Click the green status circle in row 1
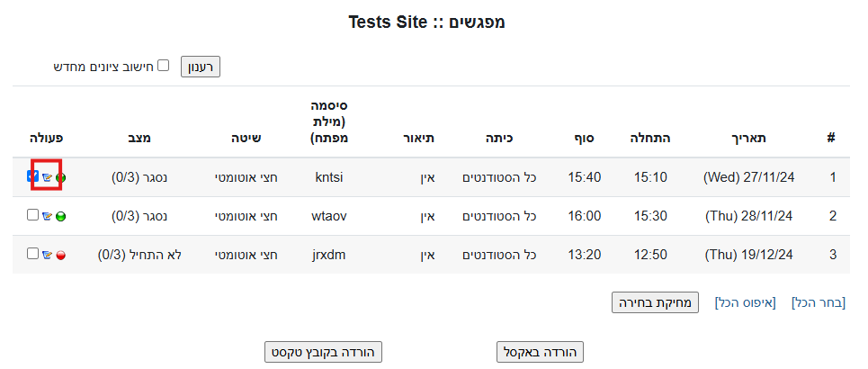This screenshot has width=868, height=369. (x=61, y=178)
